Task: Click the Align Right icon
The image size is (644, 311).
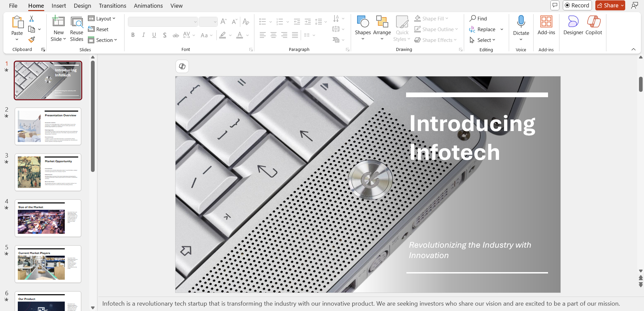Action: [x=284, y=35]
